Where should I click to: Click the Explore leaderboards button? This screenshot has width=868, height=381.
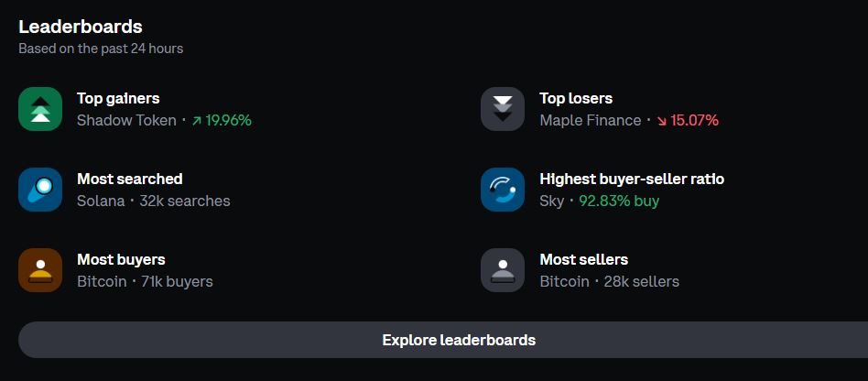pos(443,340)
